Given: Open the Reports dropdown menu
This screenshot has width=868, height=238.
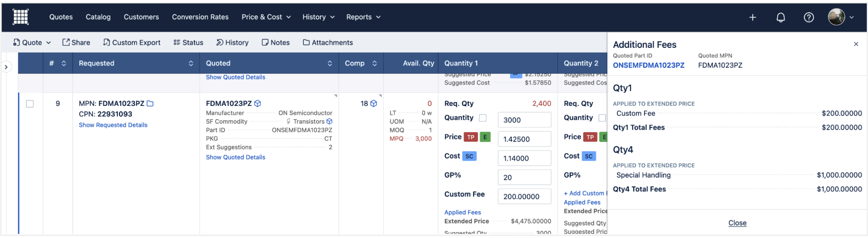Looking at the screenshot, I should [363, 17].
